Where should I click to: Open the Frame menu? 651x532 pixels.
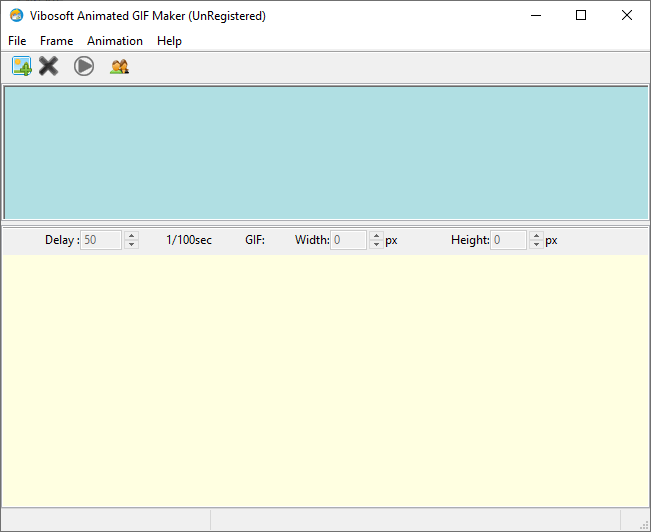tap(56, 41)
